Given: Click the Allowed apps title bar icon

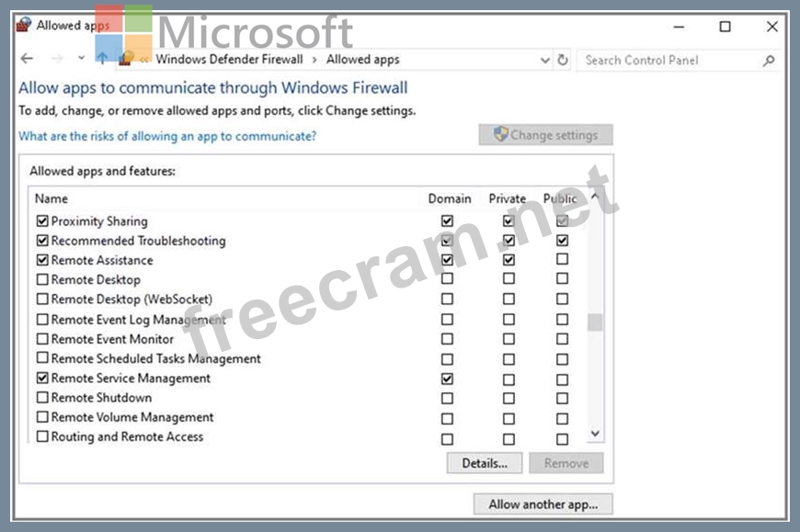Looking at the screenshot, I should (24, 25).
